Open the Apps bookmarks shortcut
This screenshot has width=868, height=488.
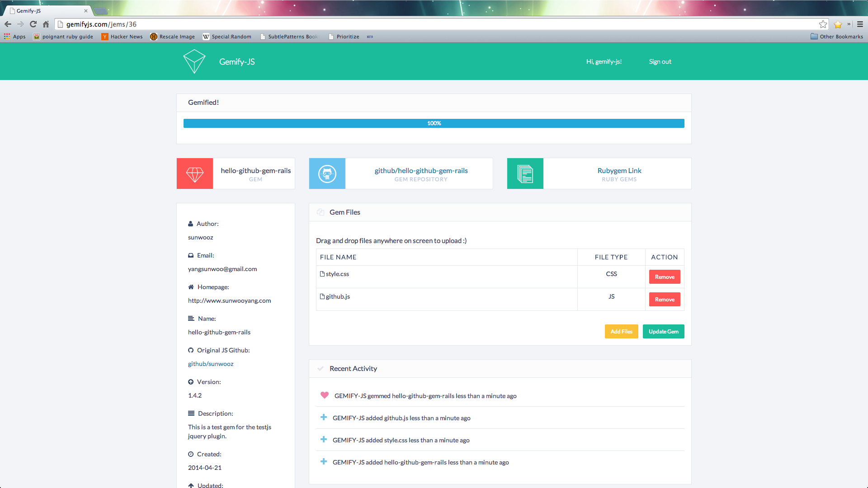[x=15, y=37]
